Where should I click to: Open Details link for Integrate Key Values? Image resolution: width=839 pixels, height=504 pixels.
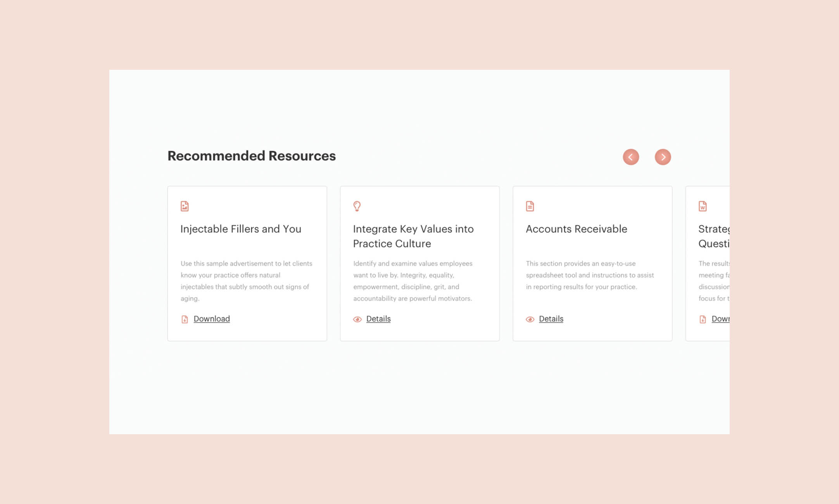click(x=378, y=319)
